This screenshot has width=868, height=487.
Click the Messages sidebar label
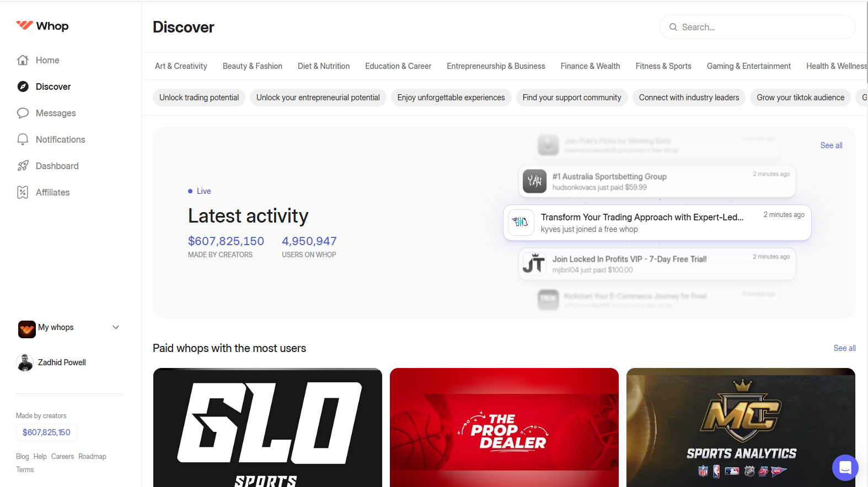click(x=56, y=113)
